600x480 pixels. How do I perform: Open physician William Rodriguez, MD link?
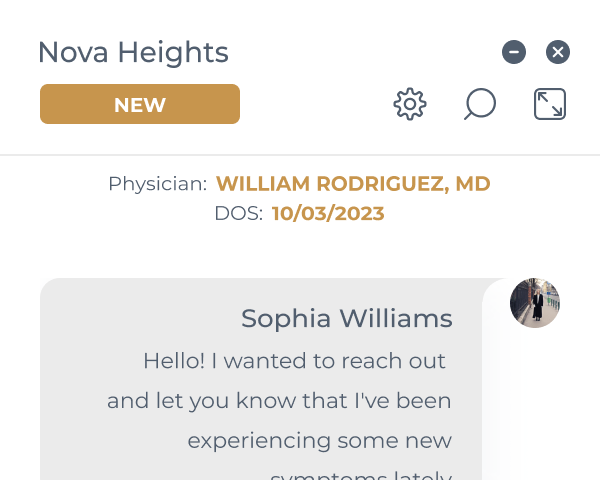[x=353, y=184]
